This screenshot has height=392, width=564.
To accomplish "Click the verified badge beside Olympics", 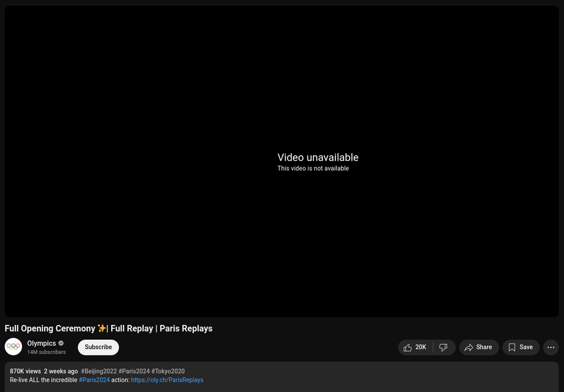I will [61, 343].
